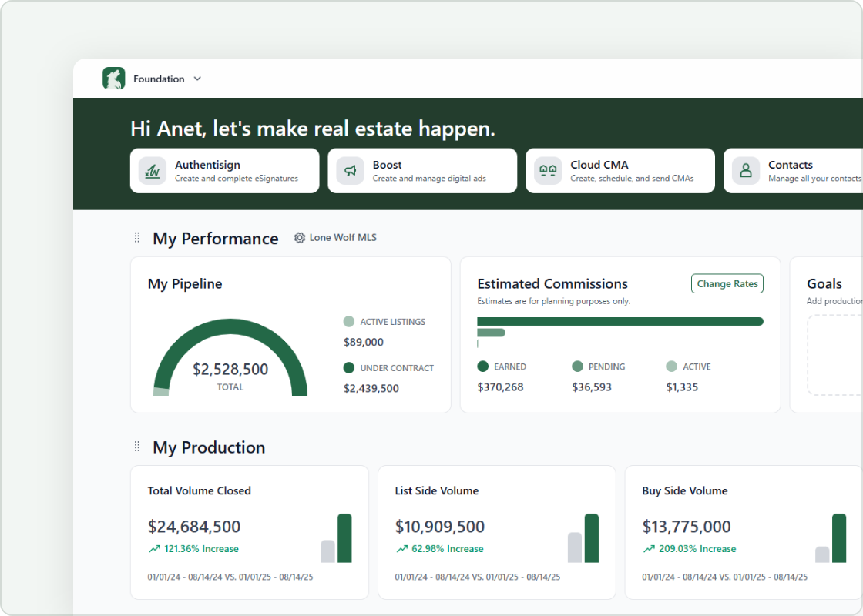Screen dimensions: 863x616
Task: Select the Active Listings legend dot
Action: coord(348,321)
